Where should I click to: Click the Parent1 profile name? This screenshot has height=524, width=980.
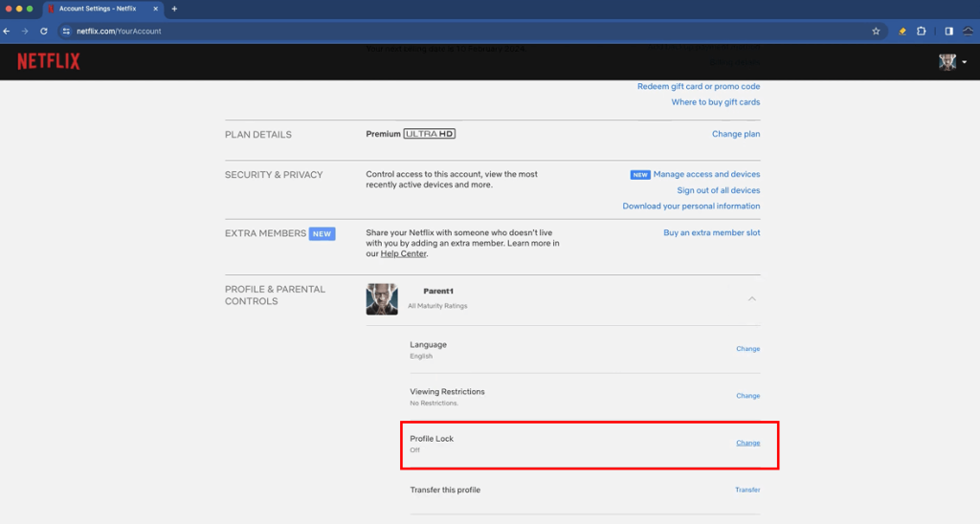pos(438,291)
